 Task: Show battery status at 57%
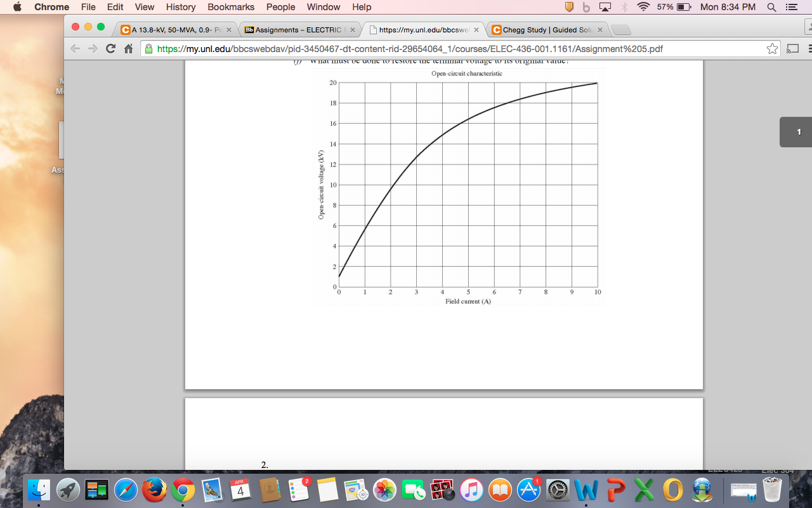pos(674,7)
